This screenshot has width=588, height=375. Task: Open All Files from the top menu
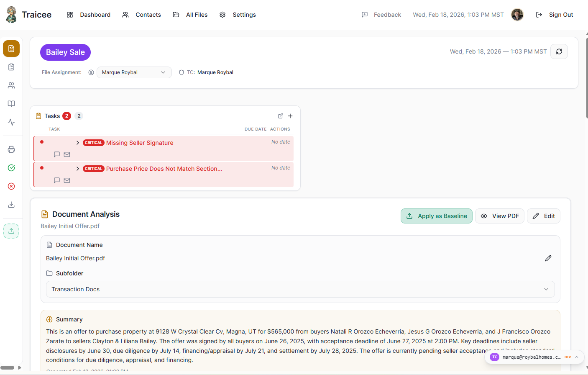coord(190,15)
